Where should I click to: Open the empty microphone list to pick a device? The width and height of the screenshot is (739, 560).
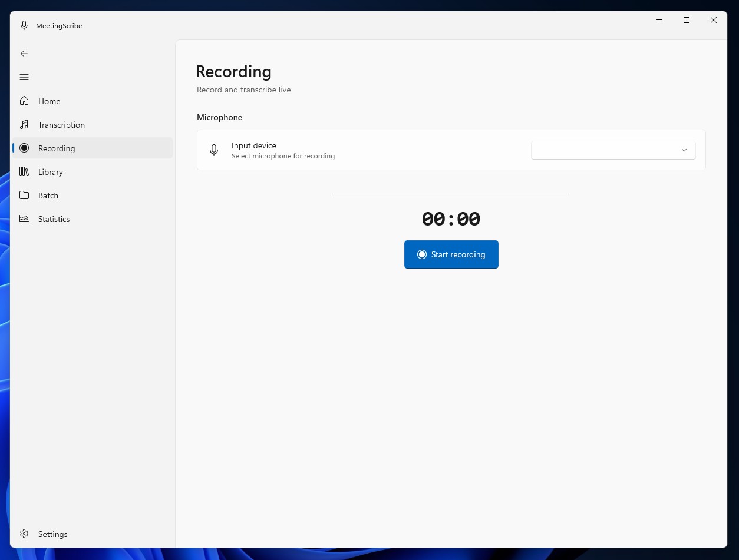613,150
